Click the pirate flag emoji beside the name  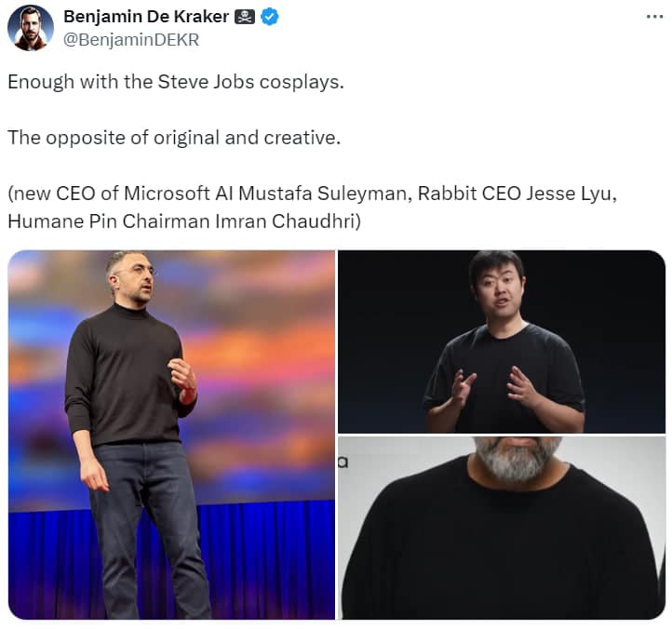click(x=245, y=18)
